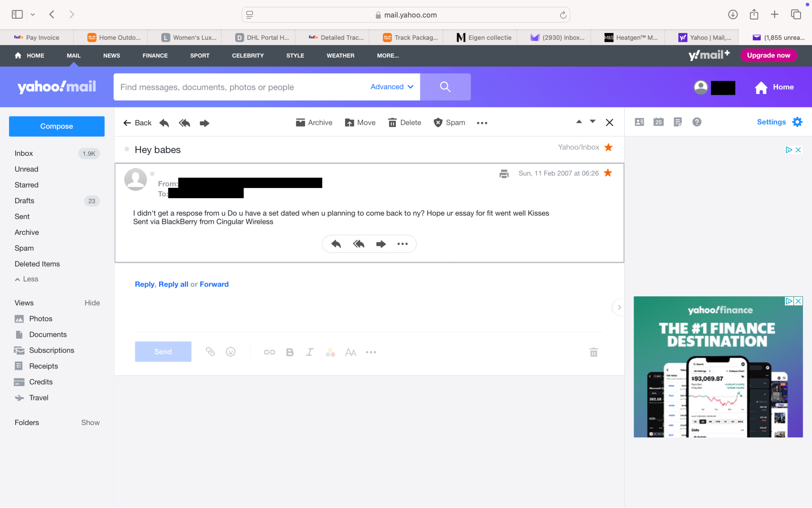Unstar the message next to the date
Screen dimensions: 812x508
point(608,173)
